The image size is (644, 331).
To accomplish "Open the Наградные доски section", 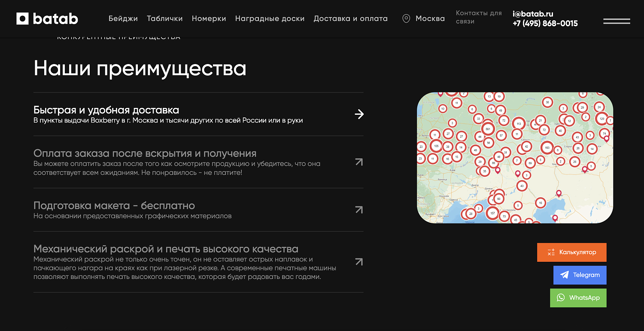I will click(270, 18).
